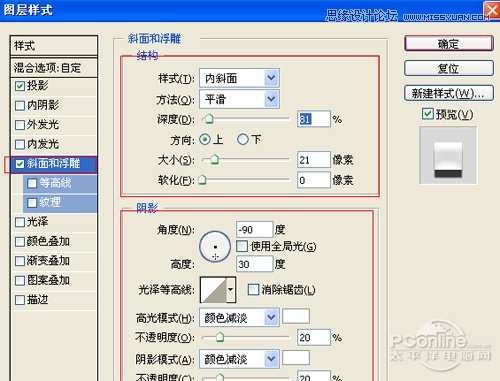The image size is (500, 381).
Task: Enable the 描边 checkbox
Action: point(20,300)
